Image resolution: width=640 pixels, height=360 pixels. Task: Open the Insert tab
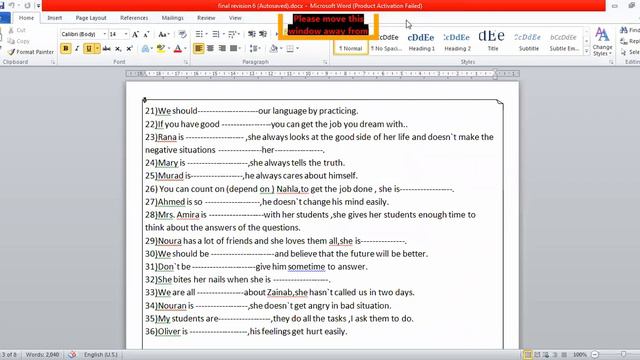click(x=55, y=18)
